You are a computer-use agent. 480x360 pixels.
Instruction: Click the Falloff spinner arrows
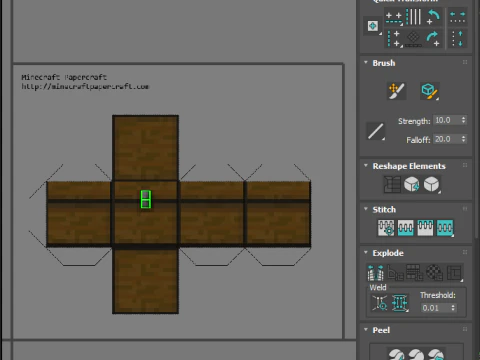click(x=463, y=139)
